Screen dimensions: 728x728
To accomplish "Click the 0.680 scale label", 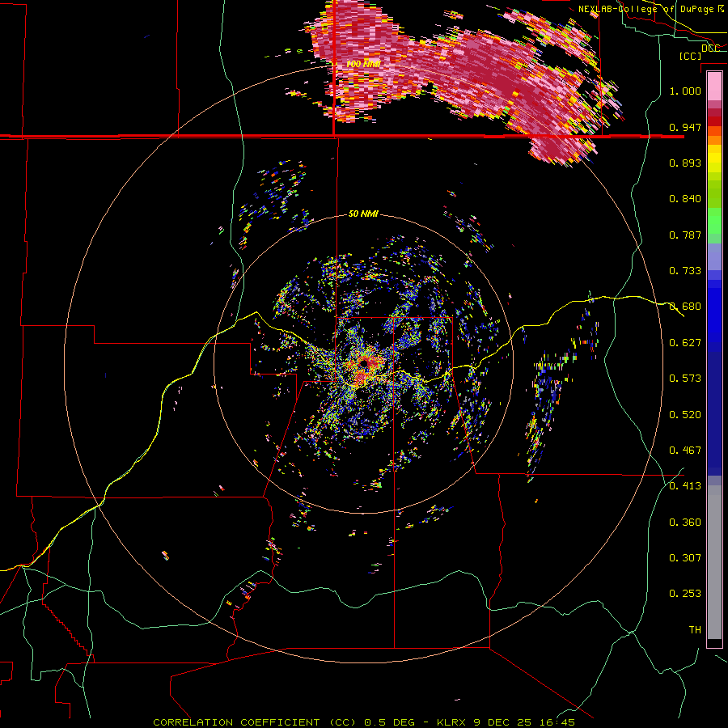I will [685, 307].
